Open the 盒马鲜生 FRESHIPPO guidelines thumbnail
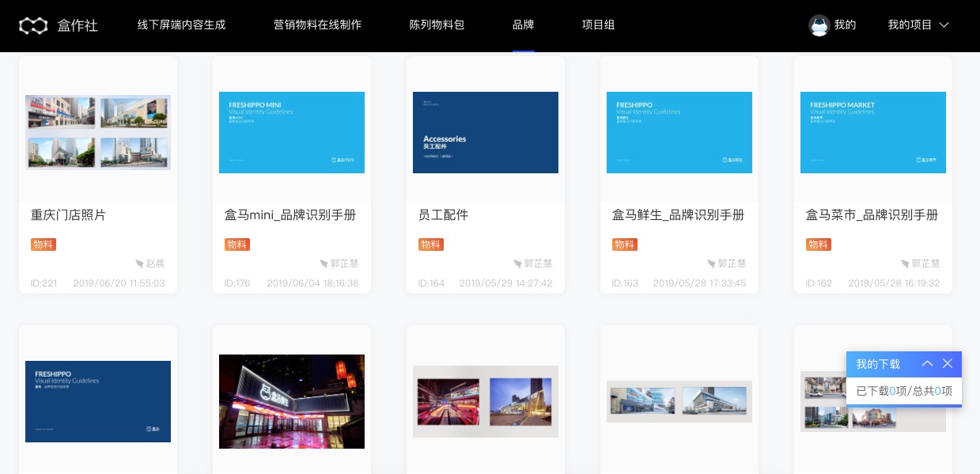The height and width of the screenshot is (474, 980). point(679,132)
